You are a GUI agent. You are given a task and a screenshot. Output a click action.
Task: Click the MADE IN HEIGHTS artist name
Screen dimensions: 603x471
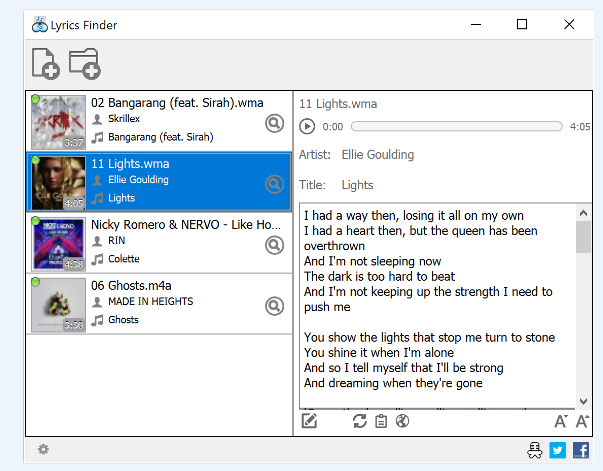tap(151, 301)
